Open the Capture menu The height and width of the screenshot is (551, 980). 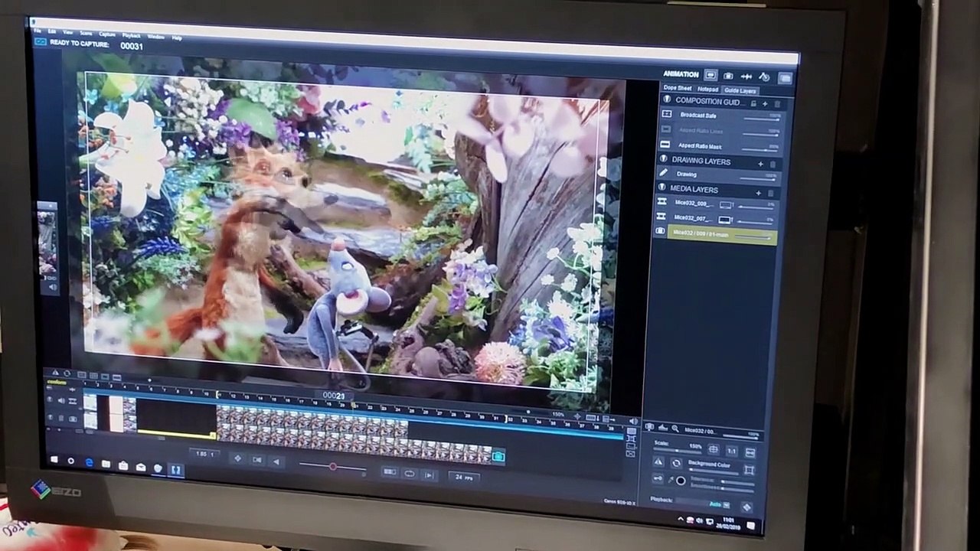coord(107,34)
